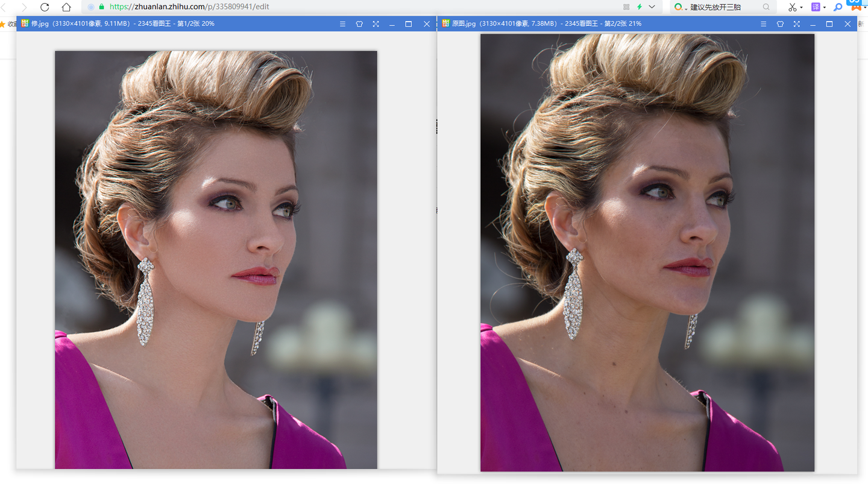Screen dimensions: 868x486
Task: Open the main menu of the 修.jpg viewer
Action: coord(342,24)
